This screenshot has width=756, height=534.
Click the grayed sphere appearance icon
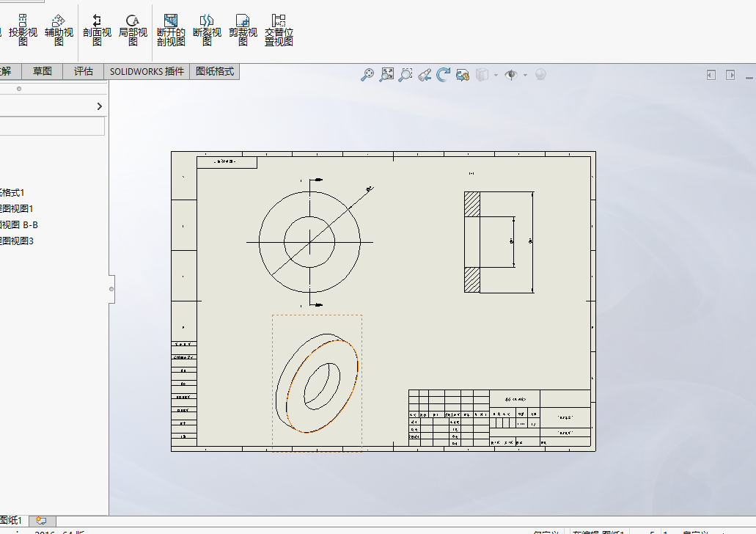coord(540,74)
